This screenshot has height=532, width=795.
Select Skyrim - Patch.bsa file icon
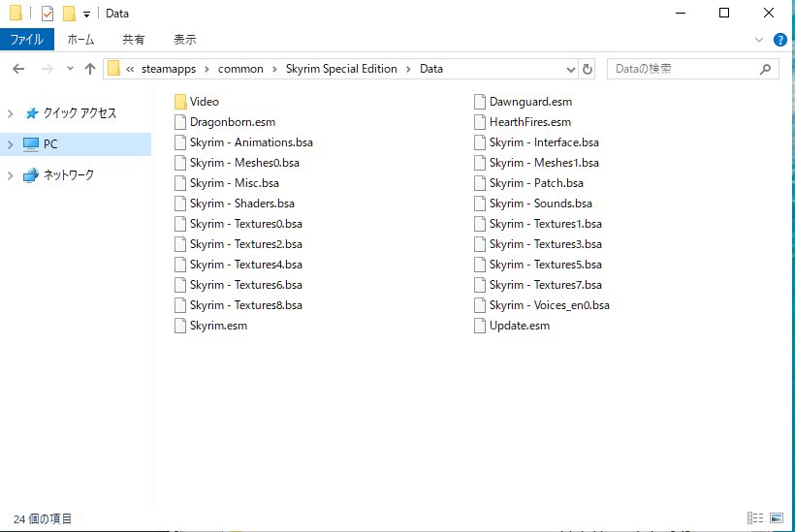pos(480,183)
